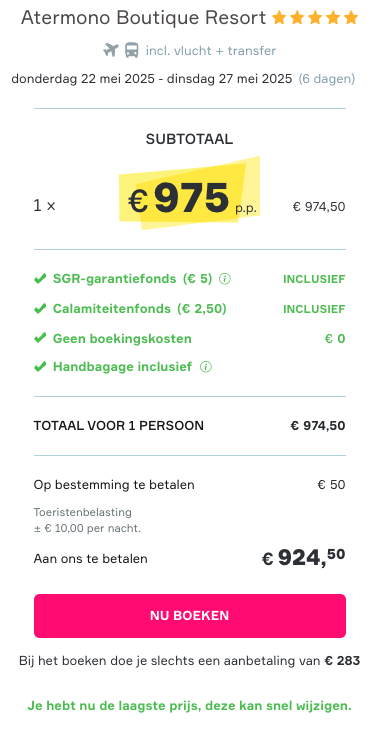The width and height of the screenshot is (387, 730).
Task: Click the Calamiteitenfonds (€ 2,50) label
Action: (140, 309)
